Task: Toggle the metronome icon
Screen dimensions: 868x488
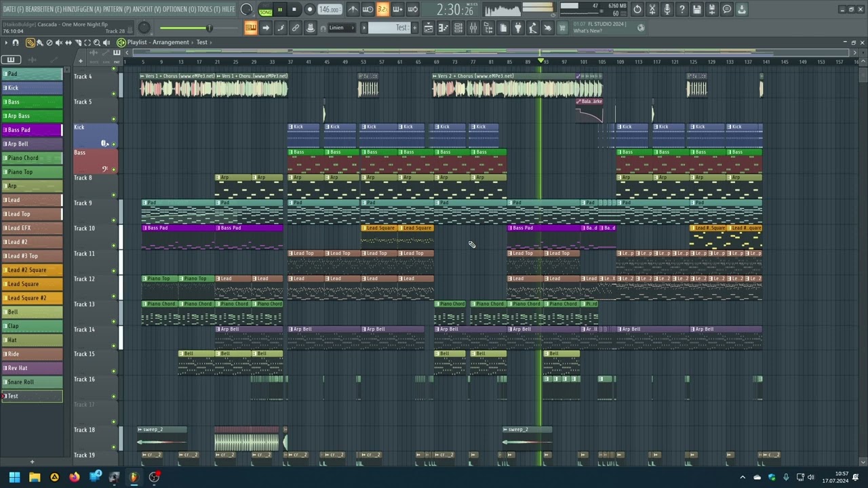Action: [353, 9]
